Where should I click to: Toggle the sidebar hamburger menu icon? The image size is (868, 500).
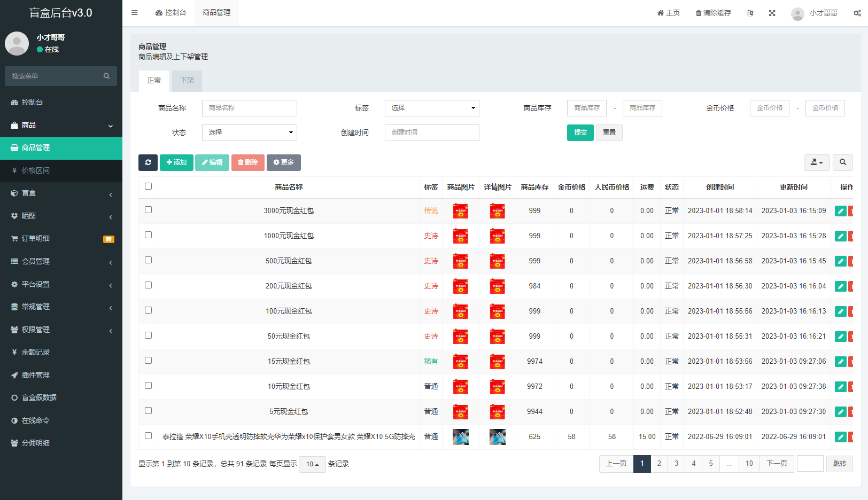coord(134,13)
